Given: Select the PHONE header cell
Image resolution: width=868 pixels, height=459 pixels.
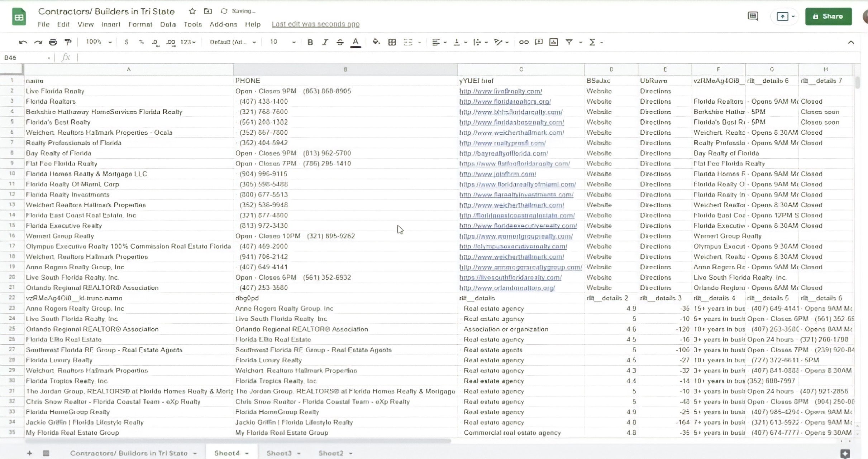Looking at the screenshot, I should (345, 81).
